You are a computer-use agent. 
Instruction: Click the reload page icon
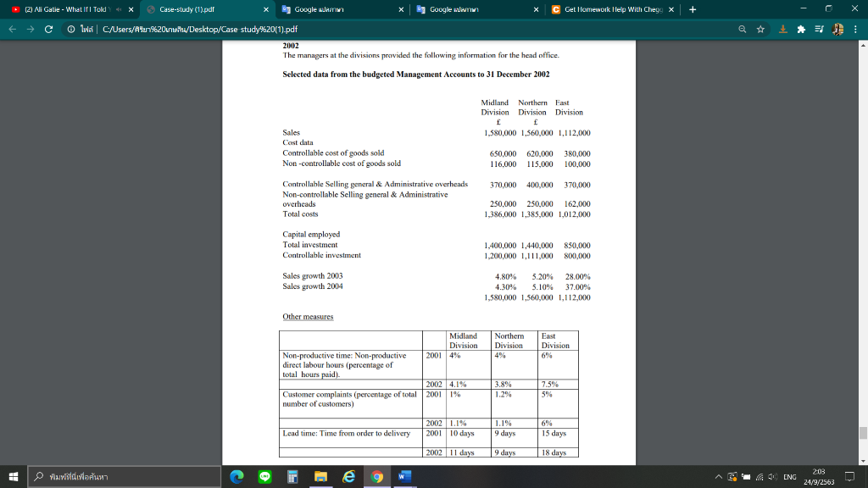47,27
